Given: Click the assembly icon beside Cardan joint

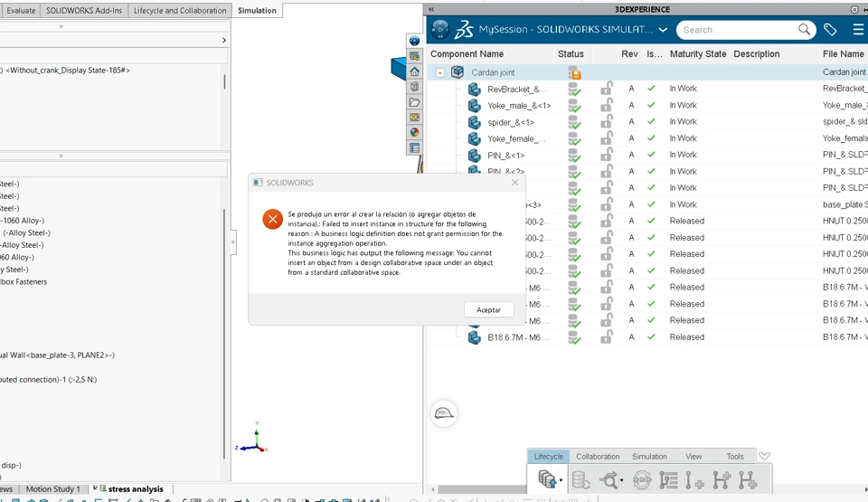Looking at the screenshot, I should coord(458,72).
